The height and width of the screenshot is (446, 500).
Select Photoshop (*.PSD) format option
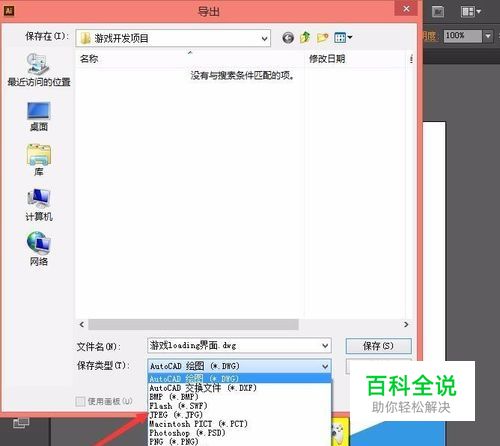click(239, 433)
